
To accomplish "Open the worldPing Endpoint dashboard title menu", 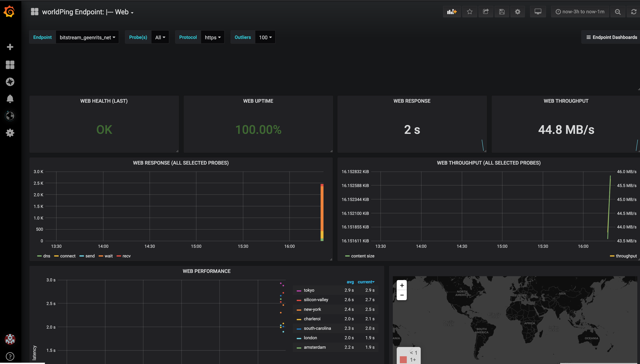I will tap(86, 12).
